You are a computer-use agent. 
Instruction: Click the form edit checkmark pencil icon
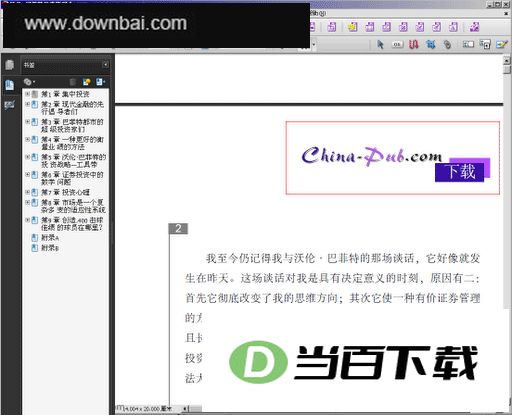tap(502, 44)
